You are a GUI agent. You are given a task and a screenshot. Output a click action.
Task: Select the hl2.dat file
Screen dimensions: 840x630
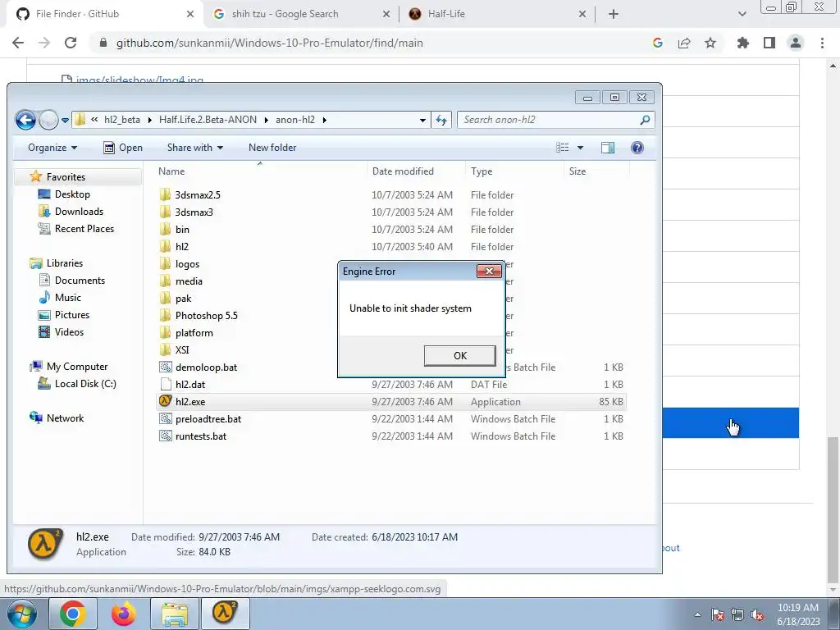(190, 384)
